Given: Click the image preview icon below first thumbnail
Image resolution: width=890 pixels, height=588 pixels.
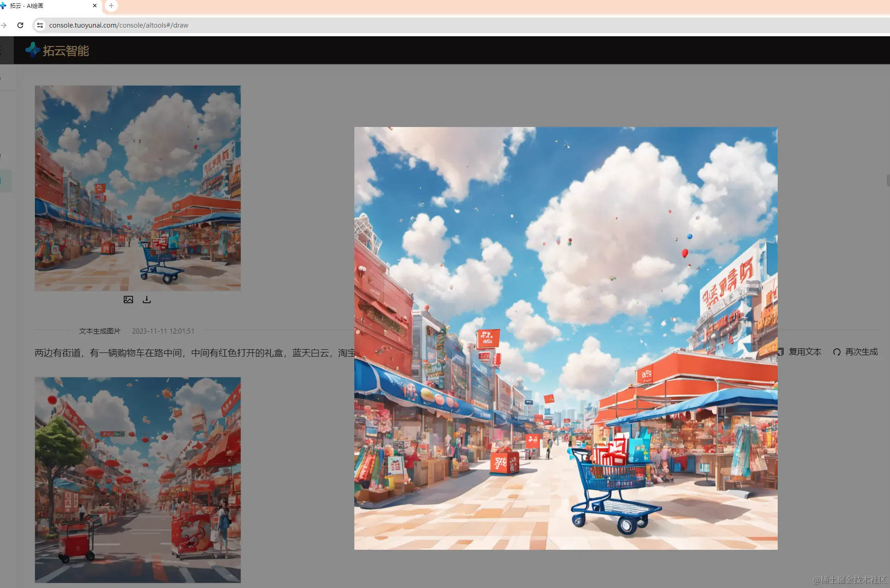Looking at the screenshot, I should (x=128, y=300).
